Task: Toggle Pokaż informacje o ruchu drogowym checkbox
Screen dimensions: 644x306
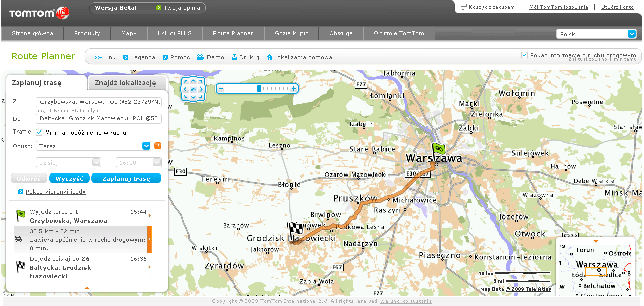Action: pos(525,55)
